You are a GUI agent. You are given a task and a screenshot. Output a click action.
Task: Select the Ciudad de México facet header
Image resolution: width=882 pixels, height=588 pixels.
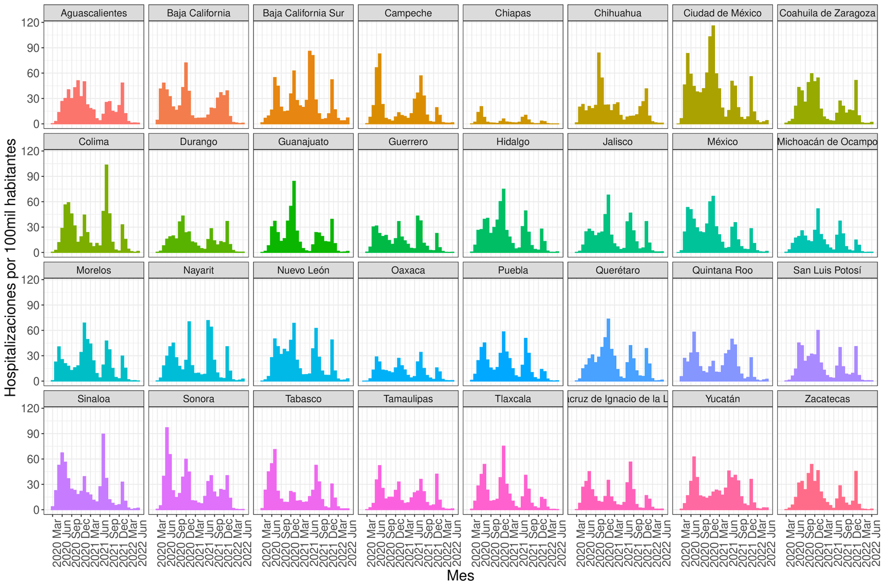point(722,13)
